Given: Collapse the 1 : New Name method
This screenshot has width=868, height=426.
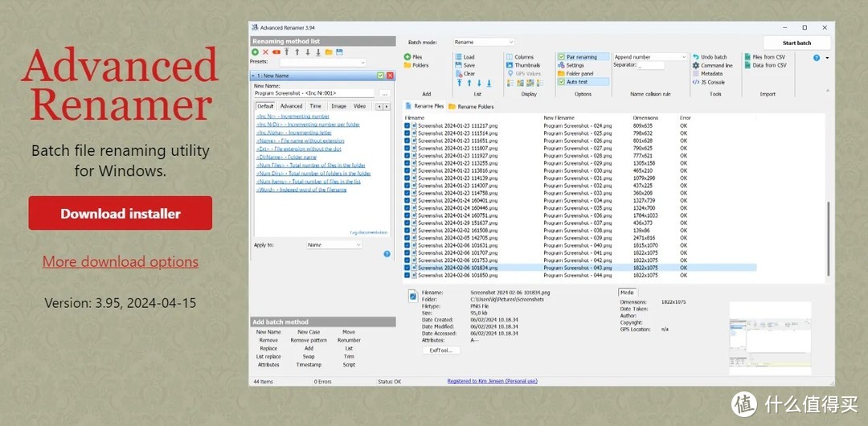Looking at the screenshot, I should coord(253,76).
